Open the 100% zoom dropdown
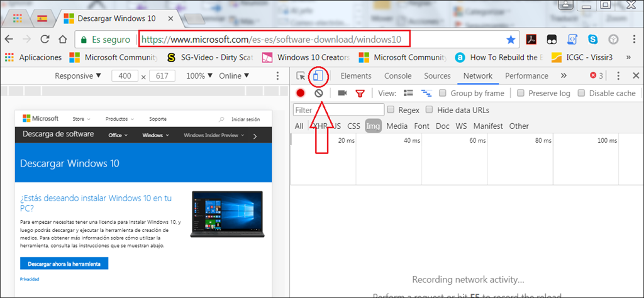This screenshot has height=298, width=644. coord(199,76)
